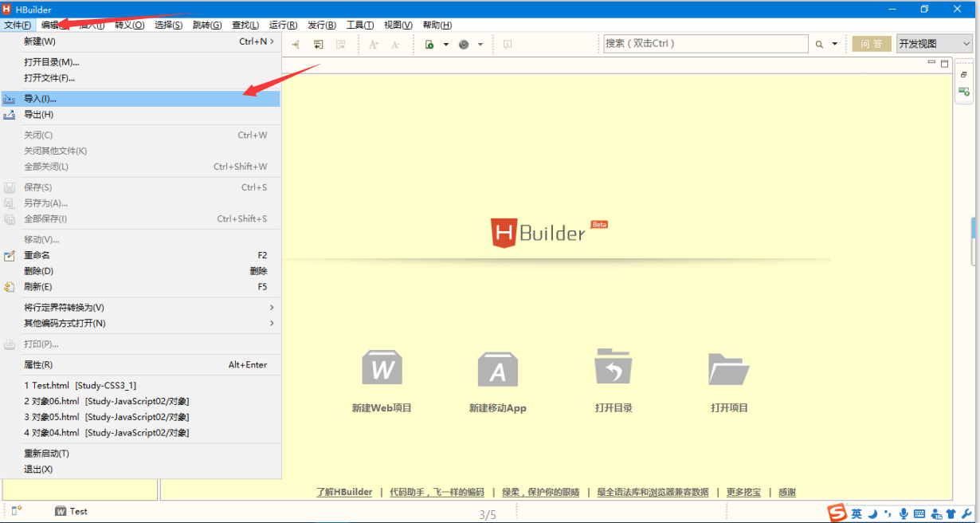Click the 新建Web项目 icon

click(382, 368)
